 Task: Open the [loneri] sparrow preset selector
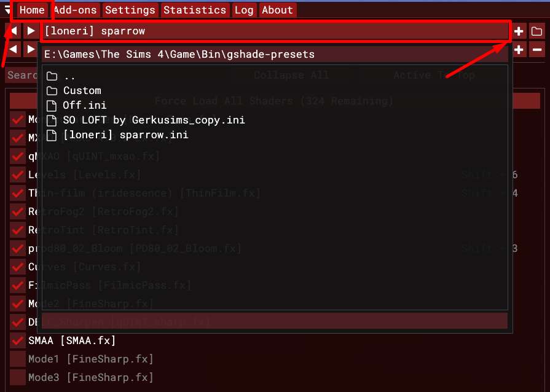[275, 31]
